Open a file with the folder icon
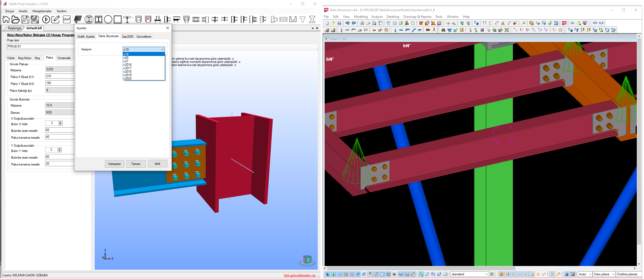The image size is (644, 279). point(15,19)
